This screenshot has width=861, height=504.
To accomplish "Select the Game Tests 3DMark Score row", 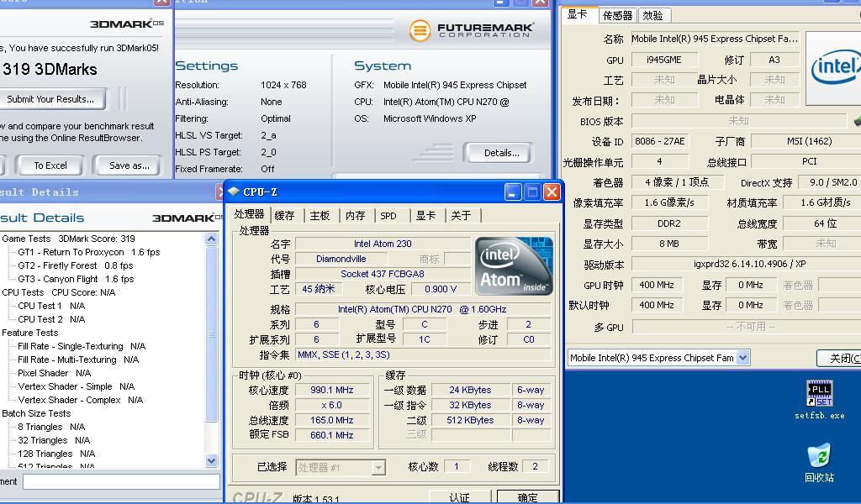I will [68, 239].
